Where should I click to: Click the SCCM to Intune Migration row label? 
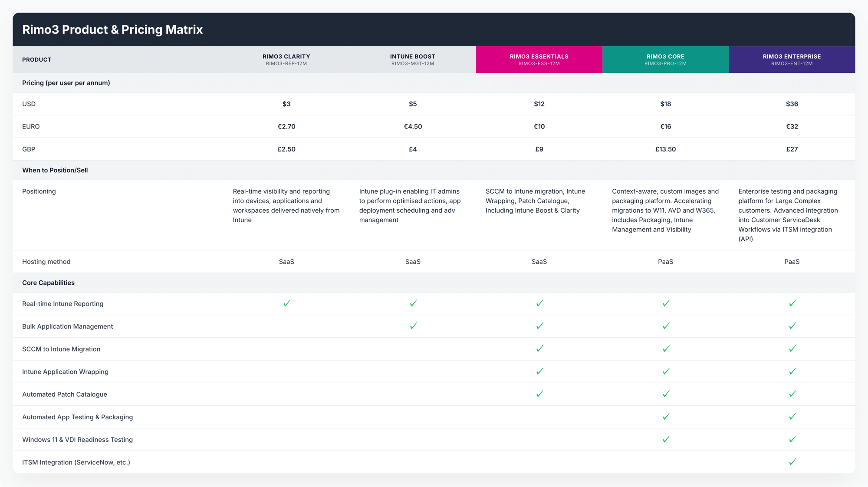(x=61, y=349)
